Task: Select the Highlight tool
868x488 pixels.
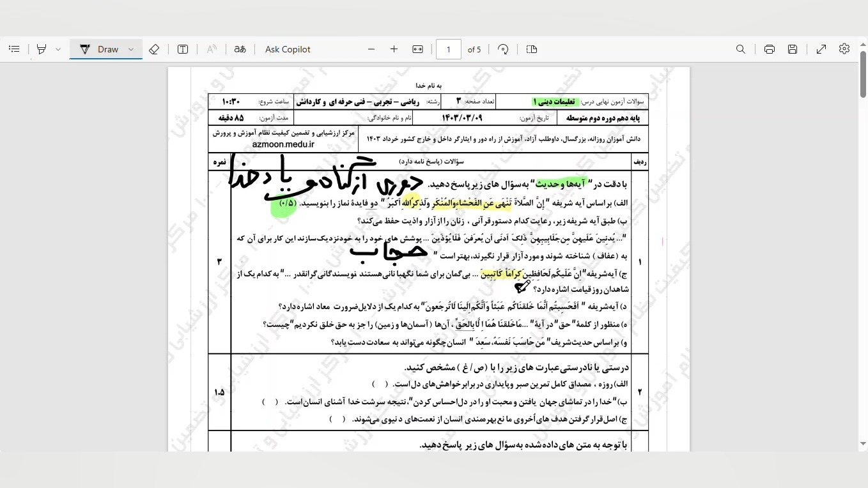Action: tap(42, 49)
